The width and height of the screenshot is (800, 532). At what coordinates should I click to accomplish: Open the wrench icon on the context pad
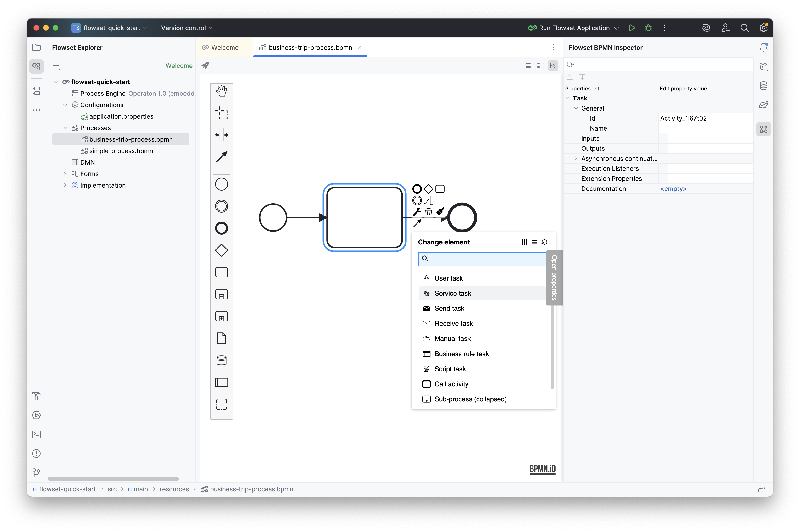(417, 212)
